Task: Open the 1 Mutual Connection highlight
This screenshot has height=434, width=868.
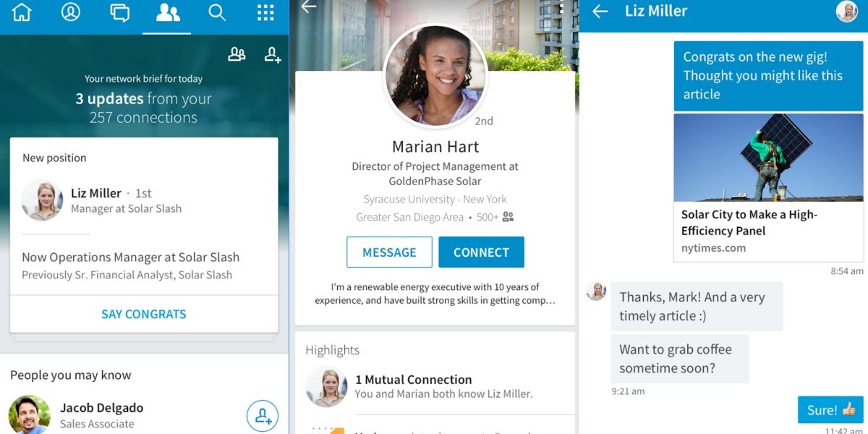Action: point(435,386)
